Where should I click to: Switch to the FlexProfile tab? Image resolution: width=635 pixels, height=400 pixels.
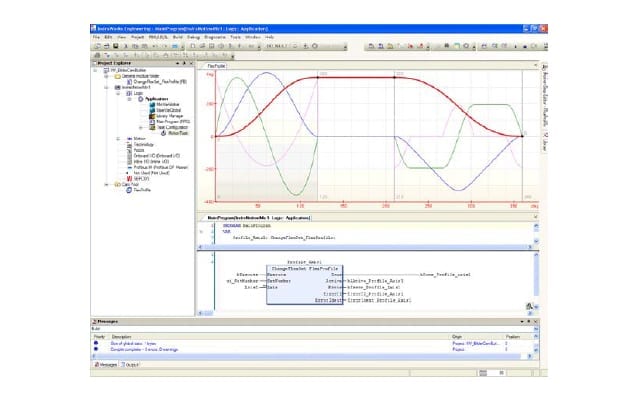215,65
